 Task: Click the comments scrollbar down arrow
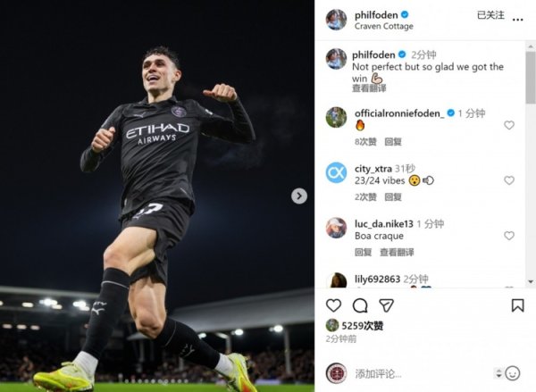[x=531, y=281]
